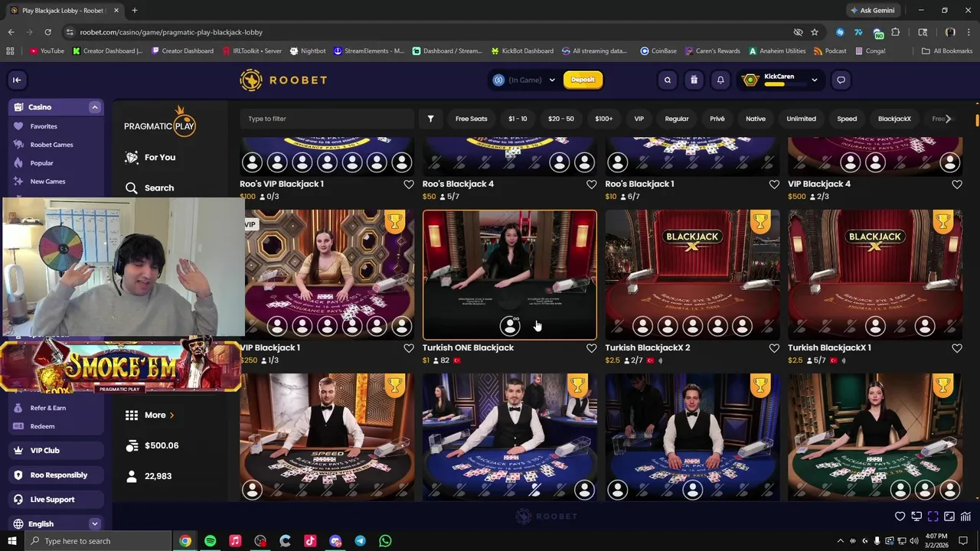Screen dimensions: 980x551
Task: Click the Roobet logo
Action: pyautogui.click(x=283, y=80)
